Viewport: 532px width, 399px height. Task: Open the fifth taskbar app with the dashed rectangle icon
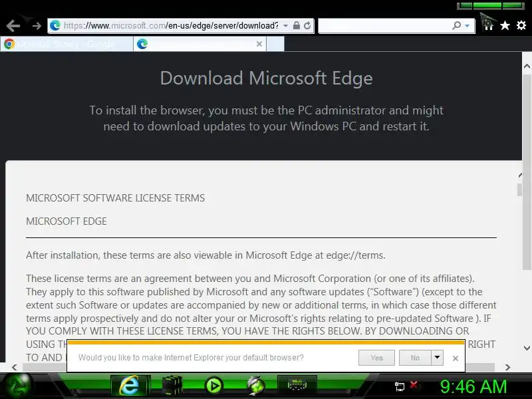click(297, 386)
